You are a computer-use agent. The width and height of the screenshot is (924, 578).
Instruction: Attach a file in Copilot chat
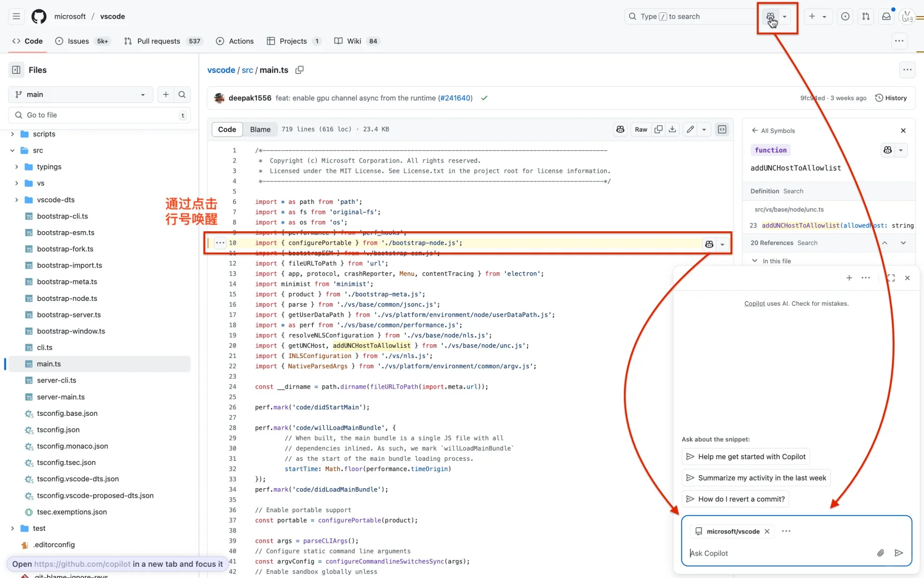coord(881,553)
